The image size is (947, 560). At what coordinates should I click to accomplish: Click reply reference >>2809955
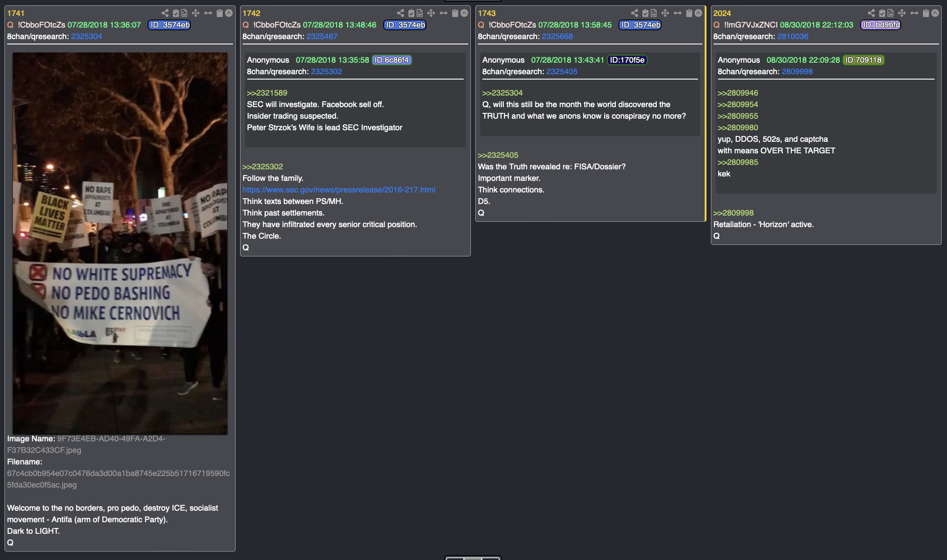tap(738, 116)
